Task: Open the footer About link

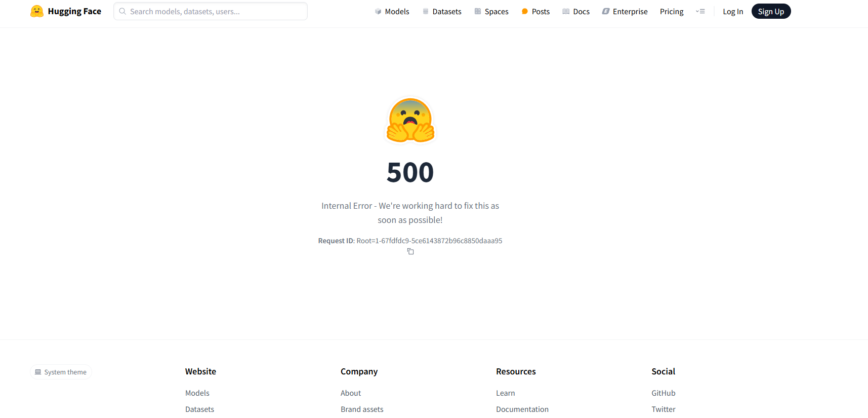Action: click(x=351, y=393)
